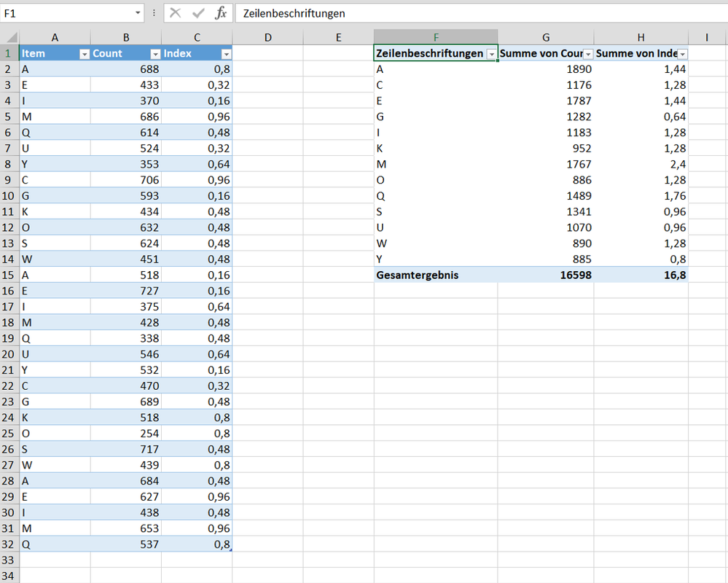Click Count cell with value 593
Image resolution: width=728 pixels, height=583 pixels.
126,196
